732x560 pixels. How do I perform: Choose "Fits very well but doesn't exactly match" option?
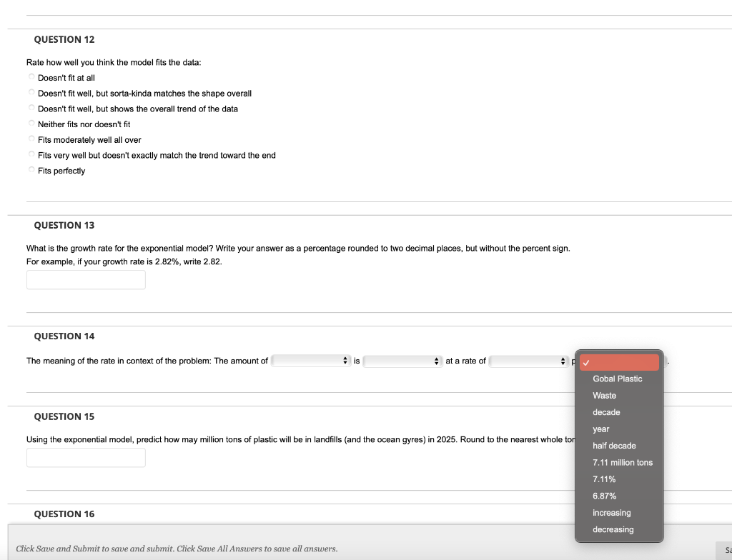(x=31, y=154)
